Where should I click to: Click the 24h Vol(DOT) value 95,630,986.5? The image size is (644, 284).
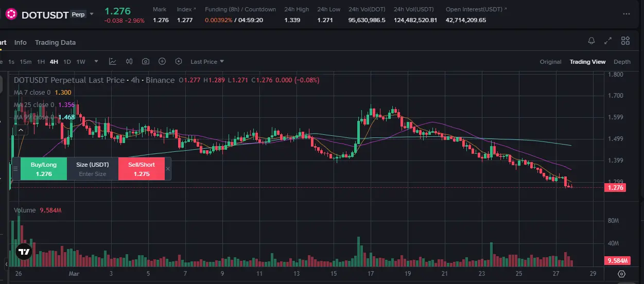pos(367,20)
